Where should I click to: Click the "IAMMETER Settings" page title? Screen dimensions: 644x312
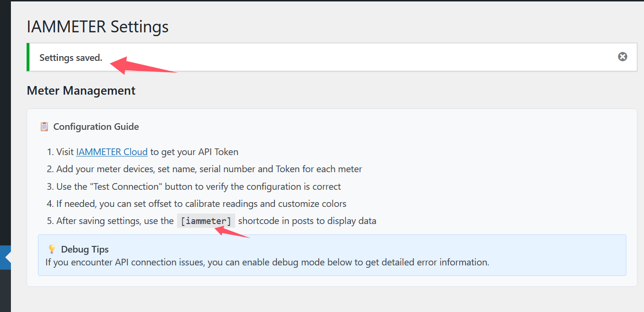[98, 27]
